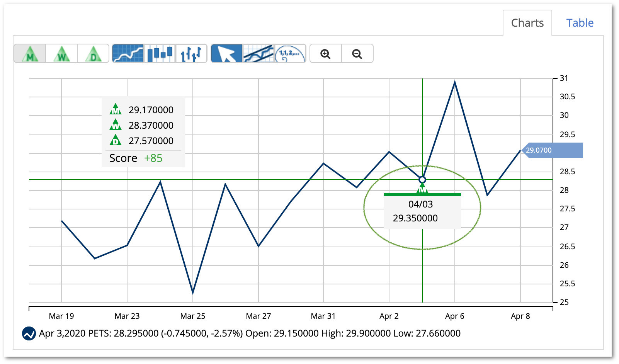
Task: Toggle the Weekly (W) triangle indicator
Action: point(62,53)
